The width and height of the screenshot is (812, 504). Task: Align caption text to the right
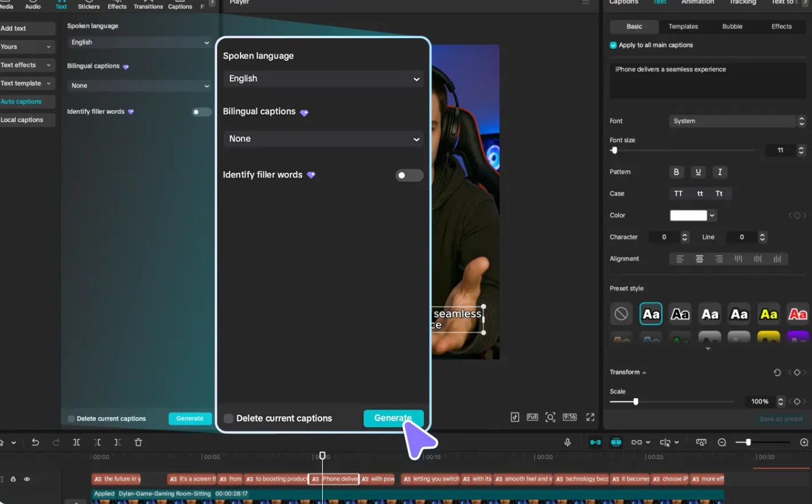[x=719, y=259]
